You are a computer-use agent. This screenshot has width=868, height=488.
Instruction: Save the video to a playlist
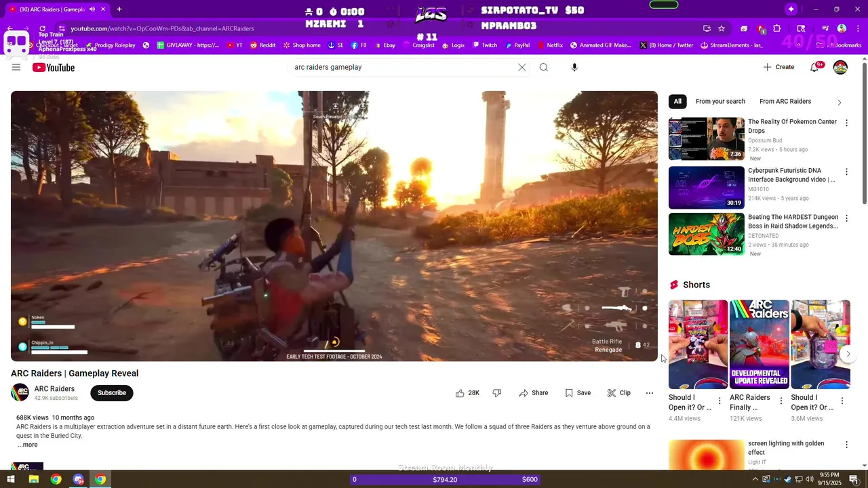(578, 393)
